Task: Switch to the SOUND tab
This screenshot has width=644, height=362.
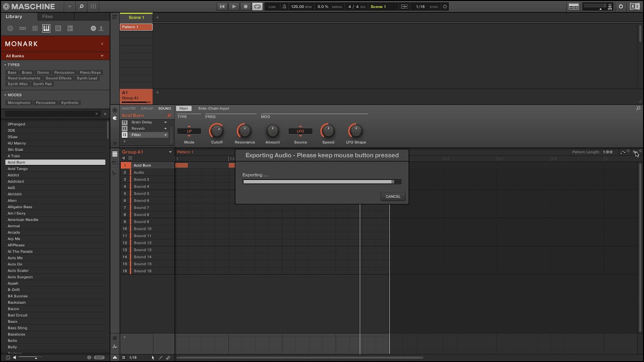Action: tap(165, 109)
